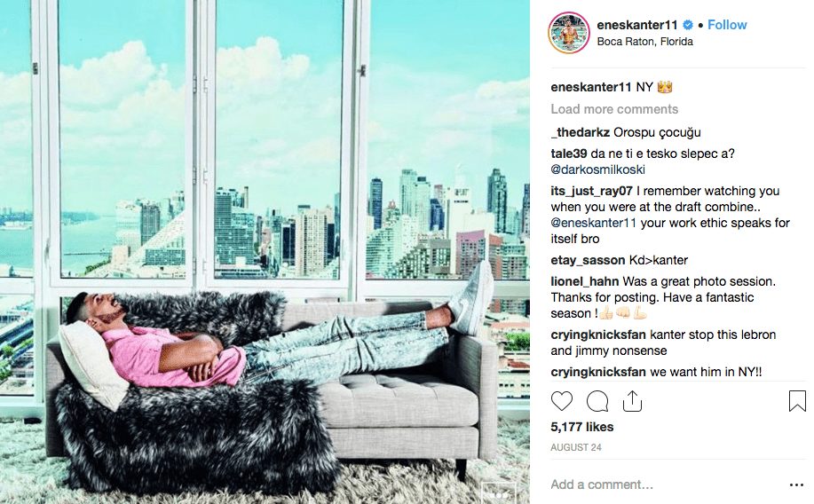Open the AUGUST 24 post date link
Image resolution: width=814 pixels, height=504 pixels.
(x=576, y=447)
